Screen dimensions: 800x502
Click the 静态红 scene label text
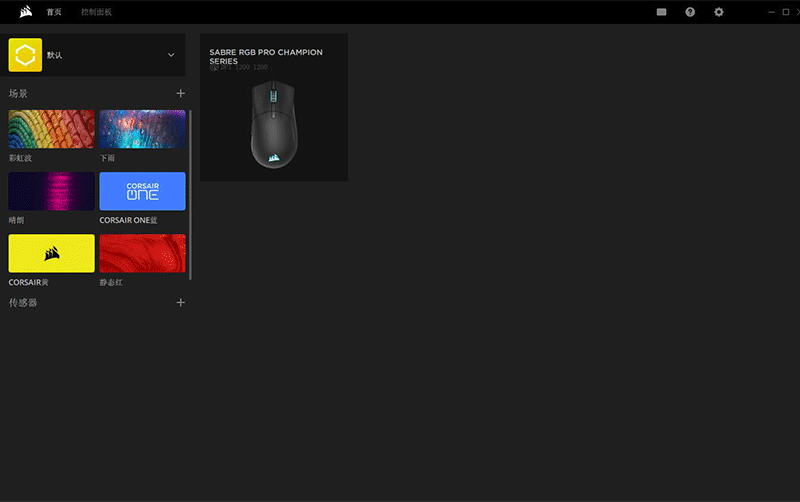point(111,282)
